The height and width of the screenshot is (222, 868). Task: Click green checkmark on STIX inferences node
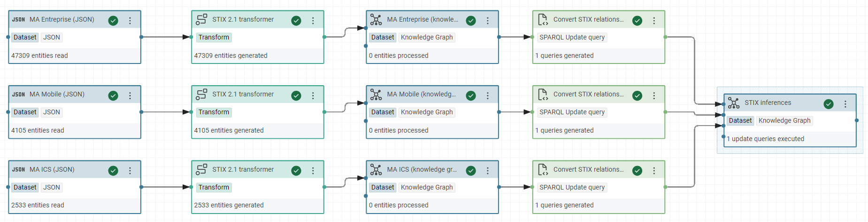829,104
